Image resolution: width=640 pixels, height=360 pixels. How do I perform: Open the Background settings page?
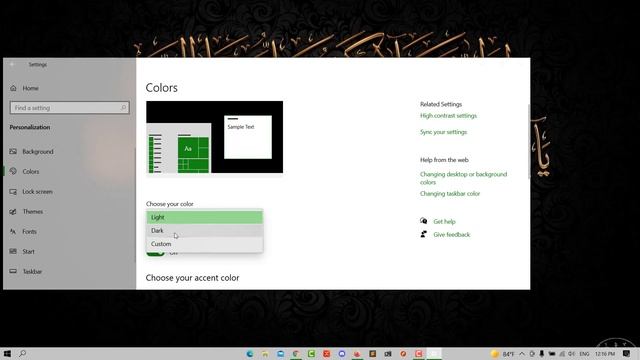coord(38,151)
